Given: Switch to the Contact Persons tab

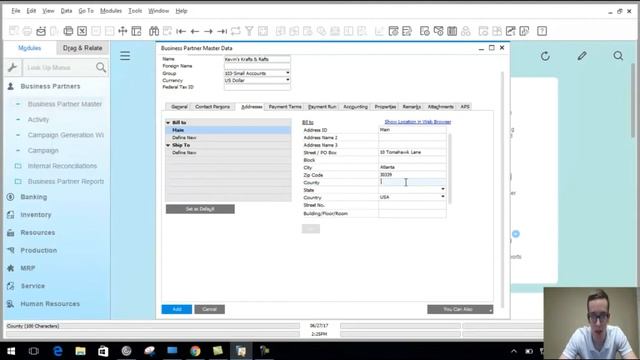Looking at the screenshot, I should (x=212, y=107).
